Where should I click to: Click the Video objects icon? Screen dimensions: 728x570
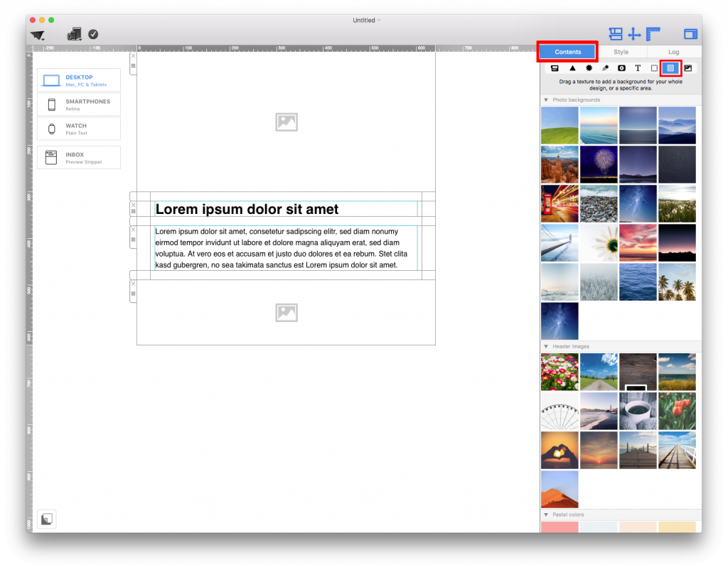click(622, 68)
